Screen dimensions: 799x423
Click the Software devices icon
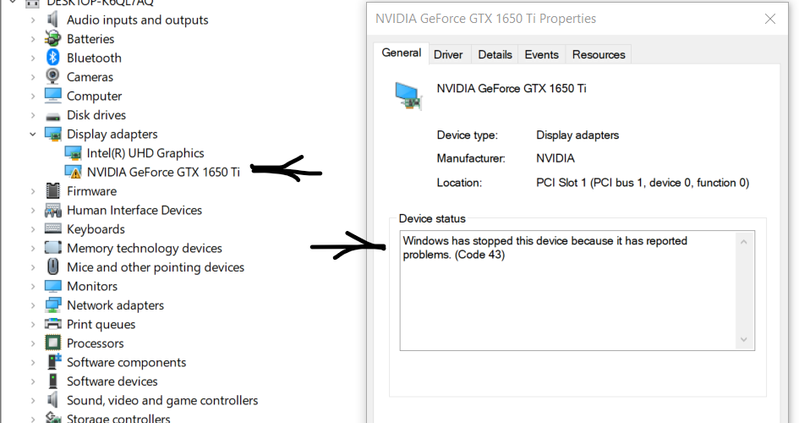tap(52, 381)
